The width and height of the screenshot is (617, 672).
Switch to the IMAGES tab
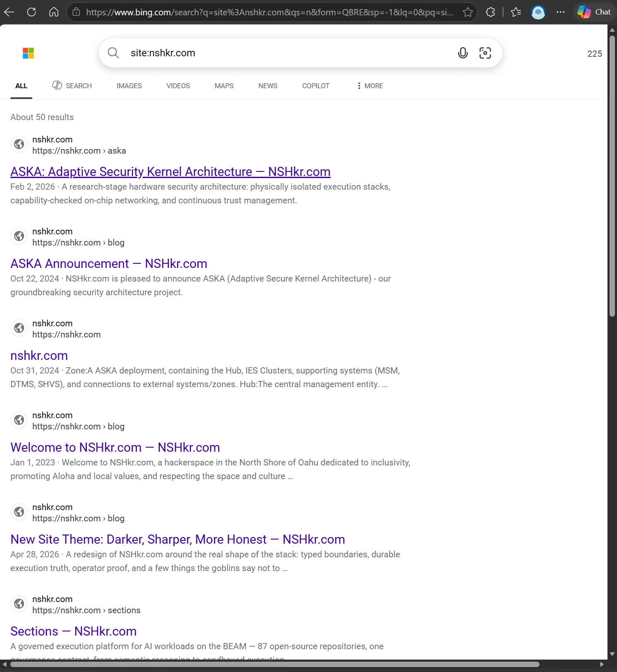coord(129,86)
